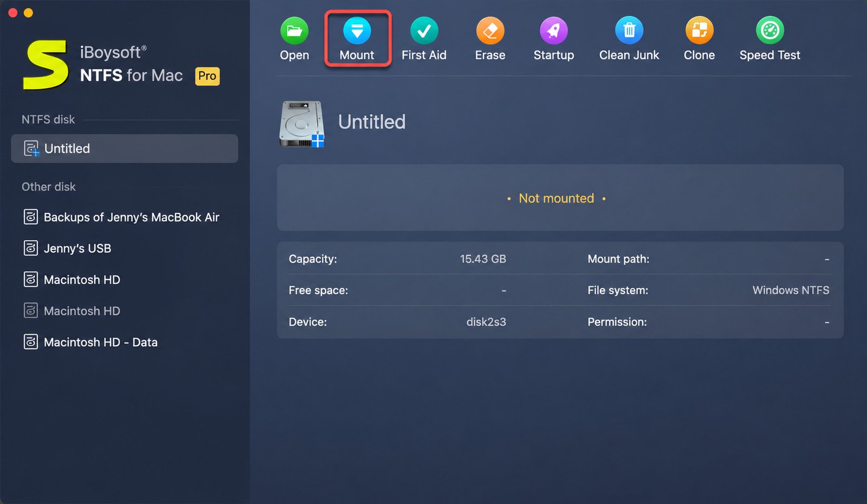Click the blue Mount icon

[x=357, y=30]
